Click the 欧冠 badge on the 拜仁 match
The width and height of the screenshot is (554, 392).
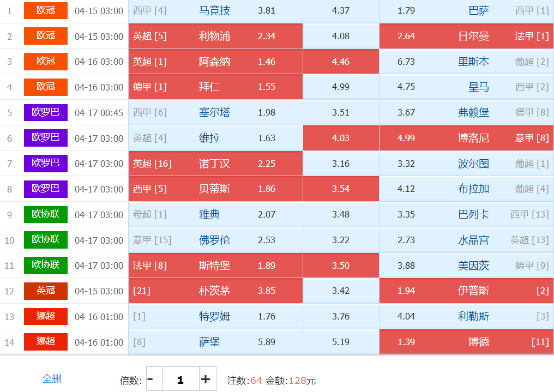click(x=46, y=87)
